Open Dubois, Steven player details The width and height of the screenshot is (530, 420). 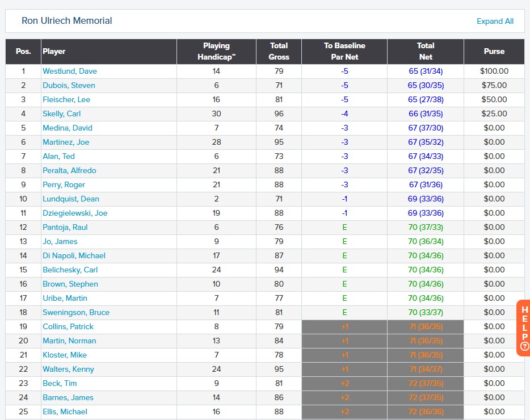(69, 86)
